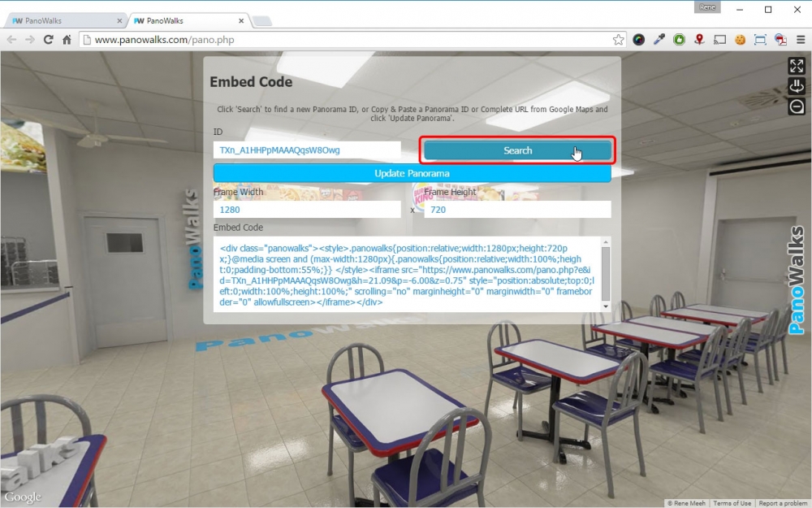Switch to the first PanoWalks tab
812x508 pixels.
[63, 20]
